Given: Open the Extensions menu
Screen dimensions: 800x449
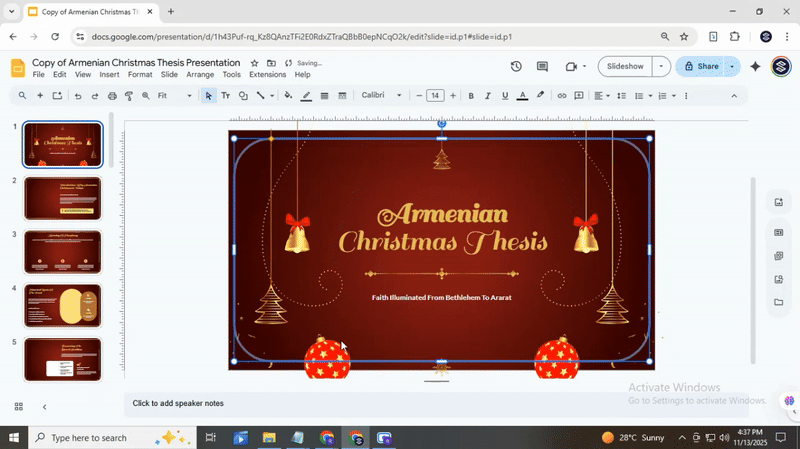Looking at the screenshot, I should click(267, 75).
